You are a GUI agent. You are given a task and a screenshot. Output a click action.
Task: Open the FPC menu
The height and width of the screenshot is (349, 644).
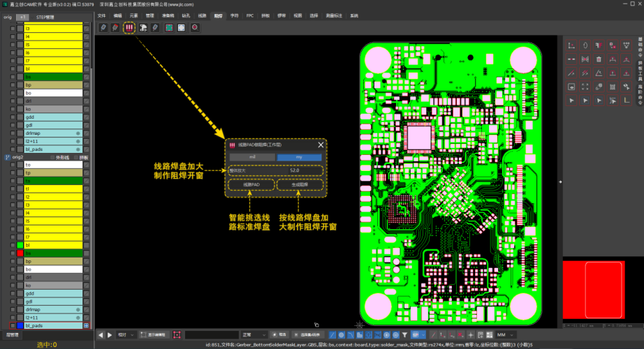click(x=250, y=15)
